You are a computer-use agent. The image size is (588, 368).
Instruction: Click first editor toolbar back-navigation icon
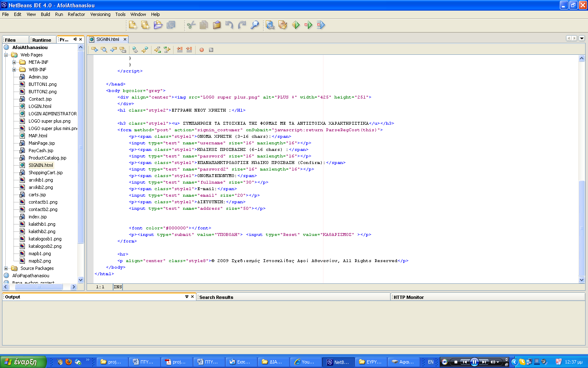point(95,50)
